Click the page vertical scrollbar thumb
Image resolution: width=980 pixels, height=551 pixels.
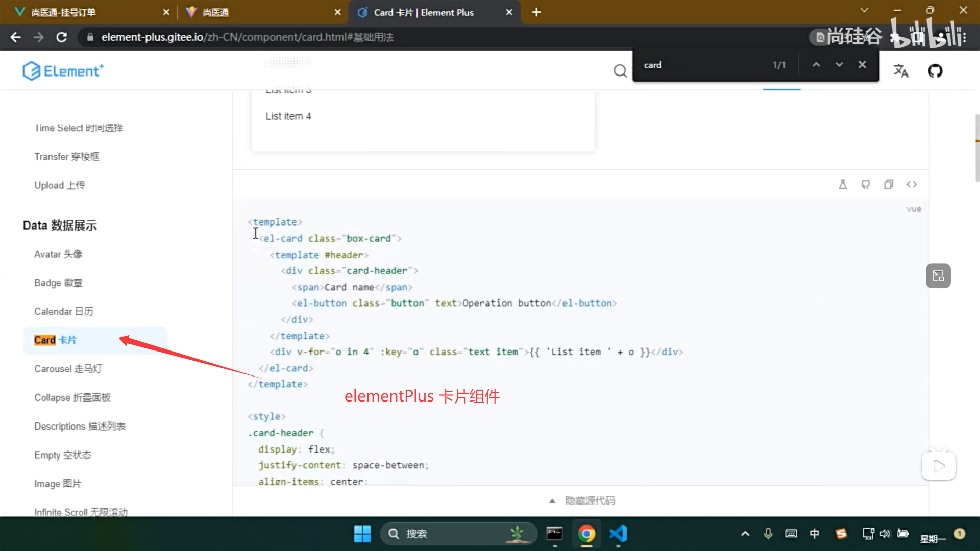pyautogui.click(x=977, y=148)
